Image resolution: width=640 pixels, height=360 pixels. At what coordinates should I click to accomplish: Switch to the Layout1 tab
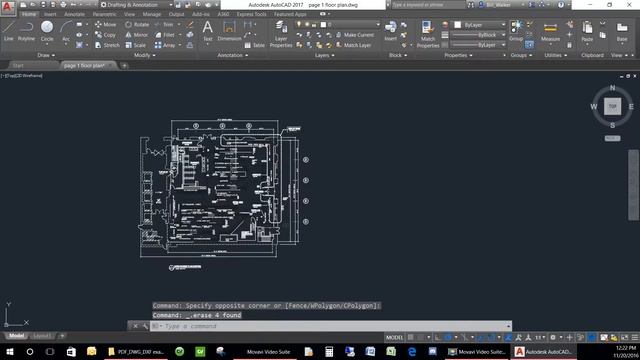(42, 336)
